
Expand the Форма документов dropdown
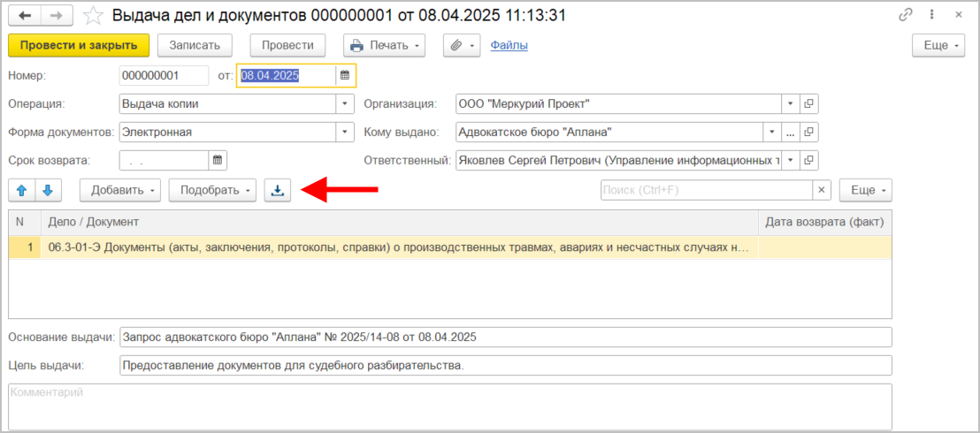pos(345,132)
